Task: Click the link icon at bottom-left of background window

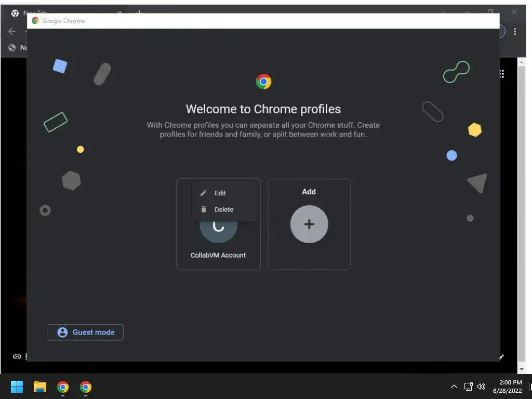Action: click(17, 356)
